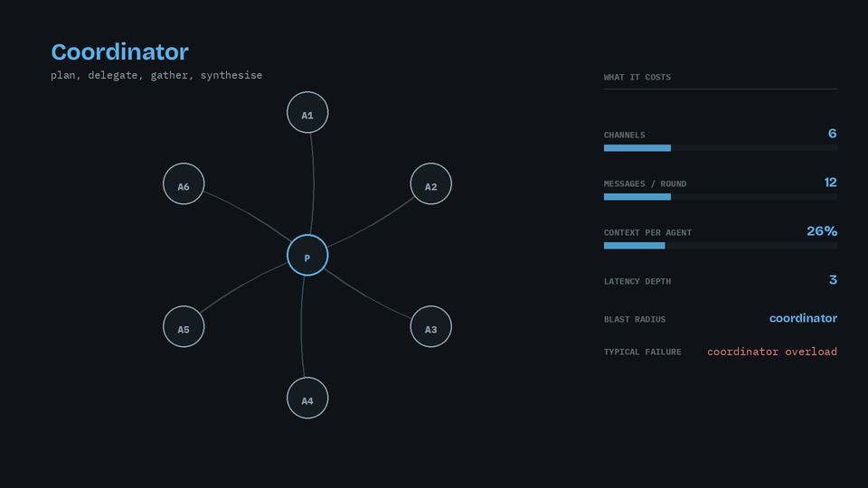This screenshot has width=868, height=488.
Task: Click agent node A1
Action: point(307,112)
